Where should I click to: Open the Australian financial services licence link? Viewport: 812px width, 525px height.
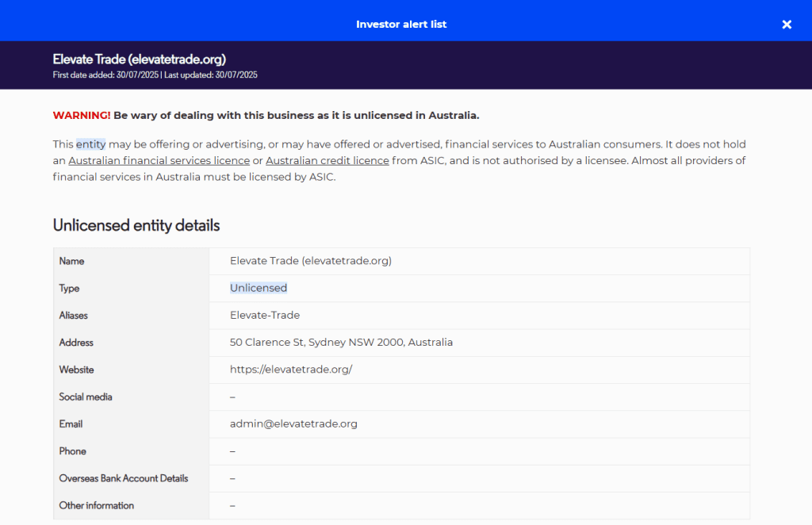pyautogui.click(x=159, y=160)
